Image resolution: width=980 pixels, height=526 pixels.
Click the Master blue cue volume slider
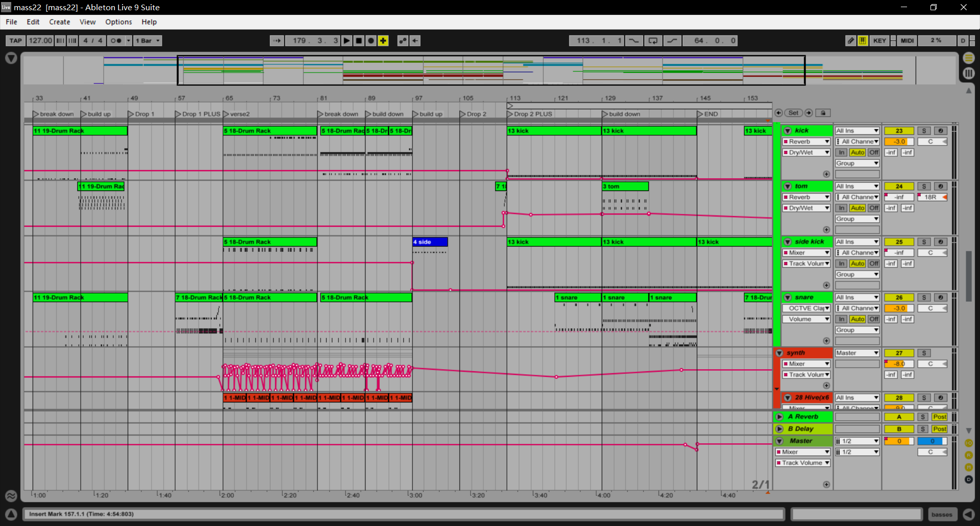932,441
